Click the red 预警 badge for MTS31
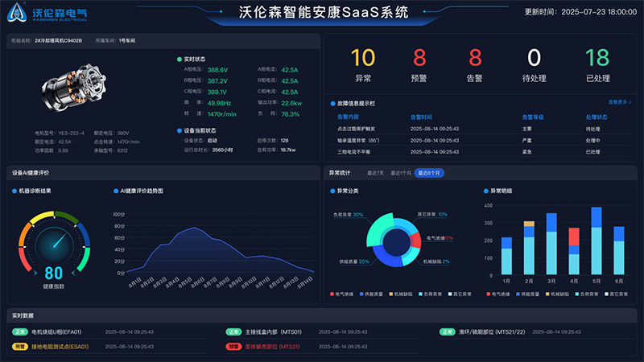The image size is (644, 362). [x=233, y=347]
